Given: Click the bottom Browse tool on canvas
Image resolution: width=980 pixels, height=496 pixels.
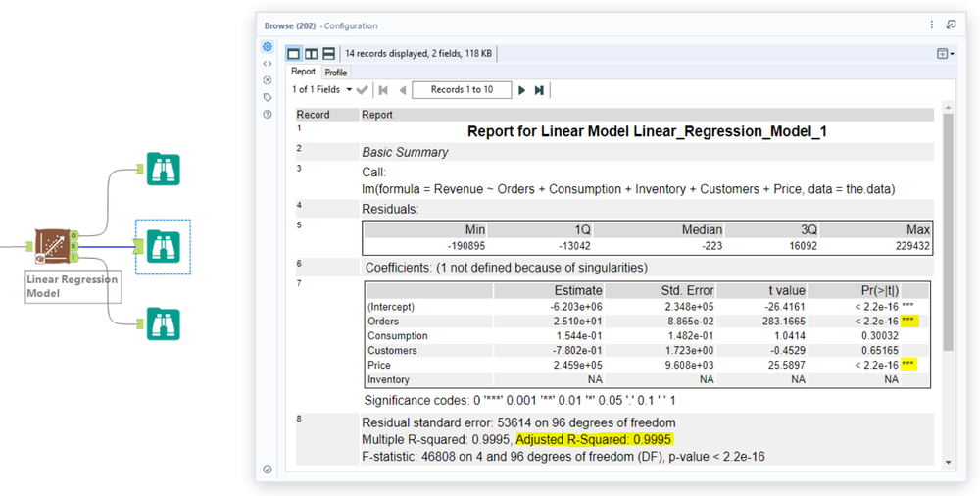Looking at the screenshot, I should click(163, 323).
